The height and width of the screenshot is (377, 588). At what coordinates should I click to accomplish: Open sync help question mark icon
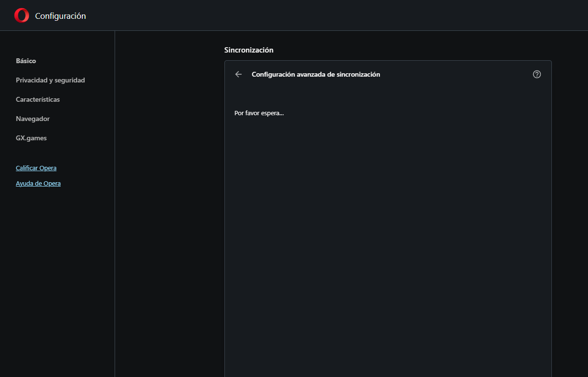pos(537,74)
